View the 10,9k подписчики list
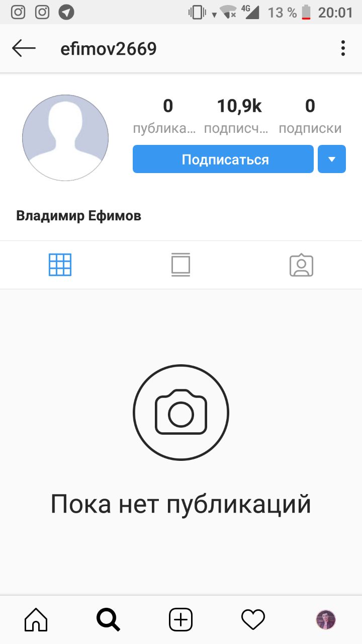362x644 pixels. point(236,116)
